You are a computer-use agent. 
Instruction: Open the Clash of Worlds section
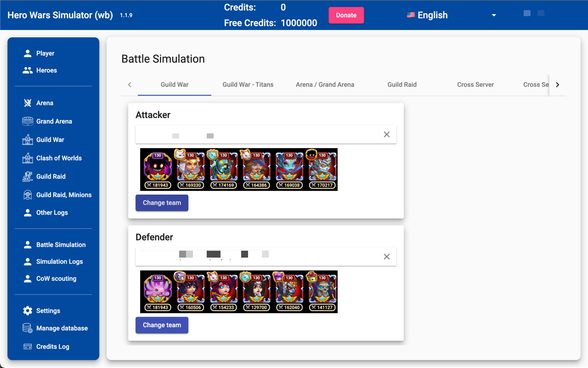[60, 158]
